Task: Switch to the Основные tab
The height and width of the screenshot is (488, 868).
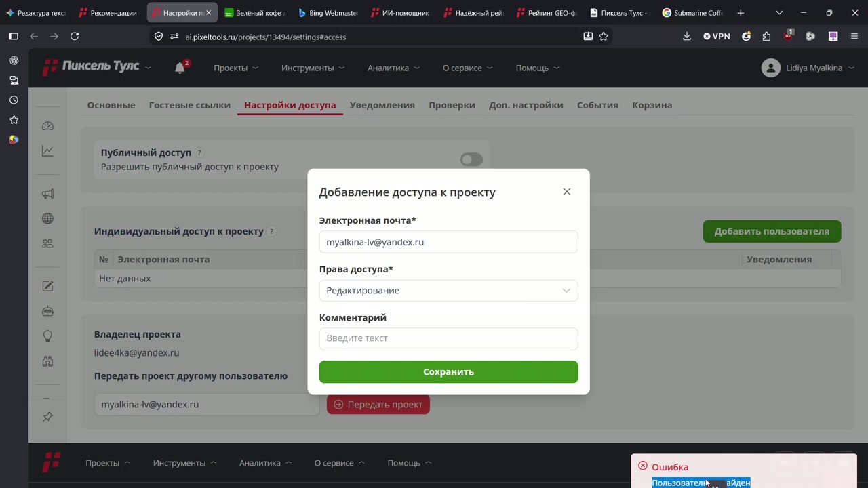Action: (x=111, y=105)
